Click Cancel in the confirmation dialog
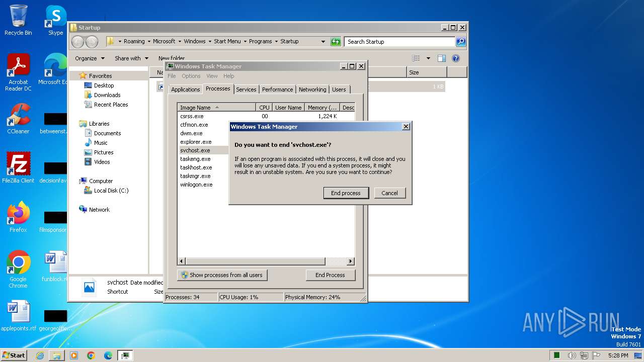 click(389, 193)
